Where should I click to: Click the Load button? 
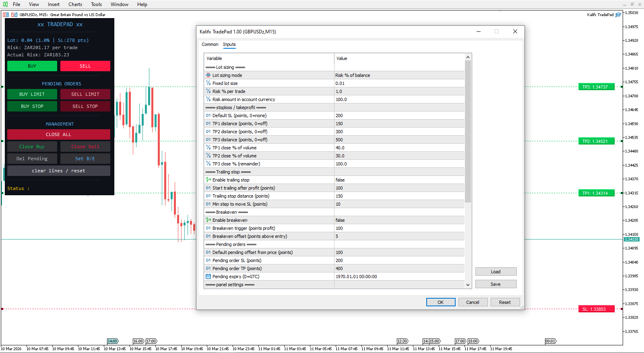(x=496, y=272)
